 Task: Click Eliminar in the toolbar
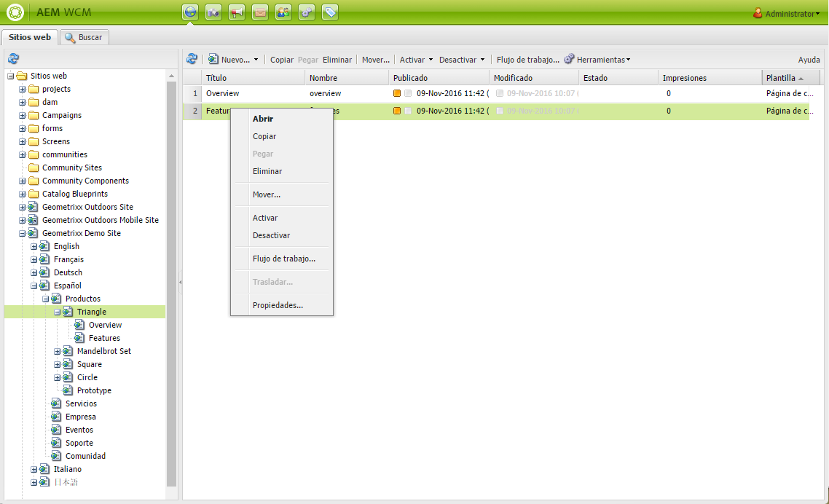point(337,60)
